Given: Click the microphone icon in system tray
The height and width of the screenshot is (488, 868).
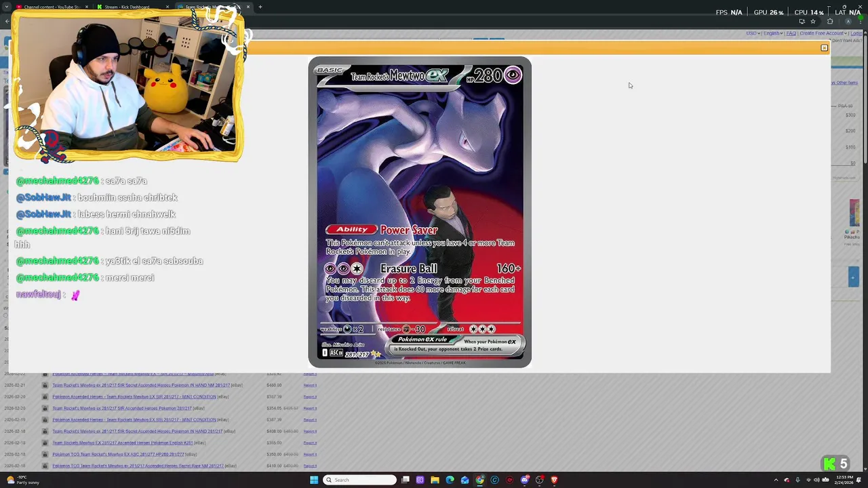Looking at the screenshot, I should point(797,480).
